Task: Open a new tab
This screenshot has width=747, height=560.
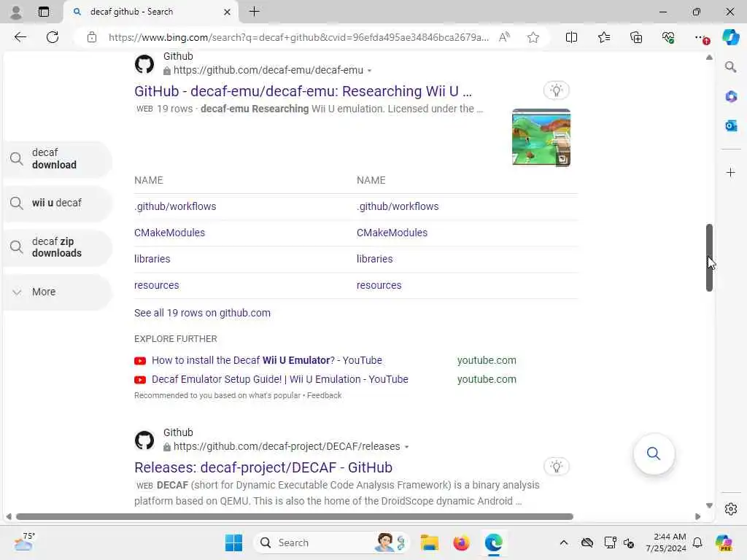Action: pyautogui.click(x=255, y=12)
